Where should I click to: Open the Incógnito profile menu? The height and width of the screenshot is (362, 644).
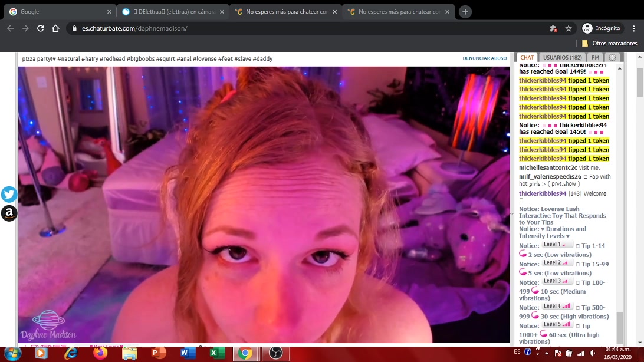click(602, 28)
